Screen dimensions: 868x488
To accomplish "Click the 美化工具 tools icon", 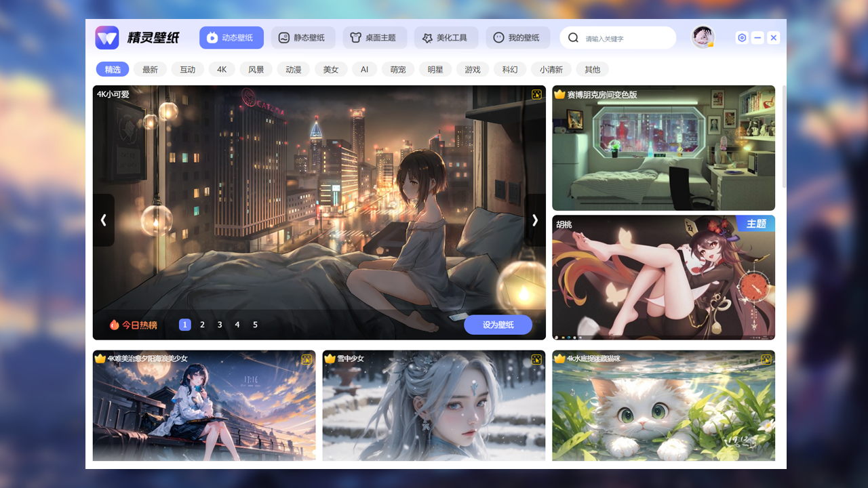I will click(427, 38).
